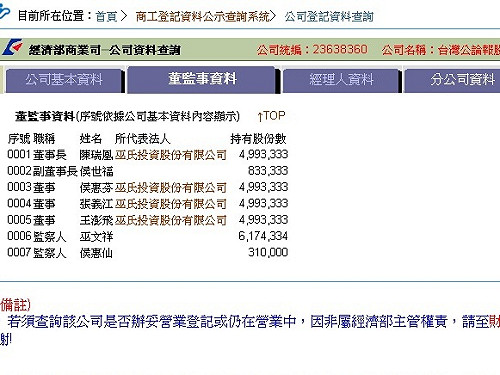The width and height of the screenshot is (500, 375).
Task: Open 公司登記資料查詢 breadcrumb link
Action: click(x=329, y=16)
